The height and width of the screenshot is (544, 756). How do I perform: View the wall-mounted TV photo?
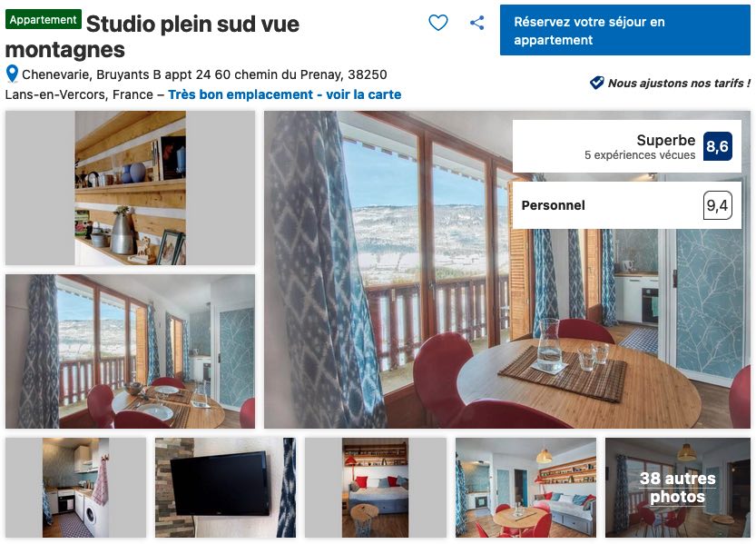226,487
